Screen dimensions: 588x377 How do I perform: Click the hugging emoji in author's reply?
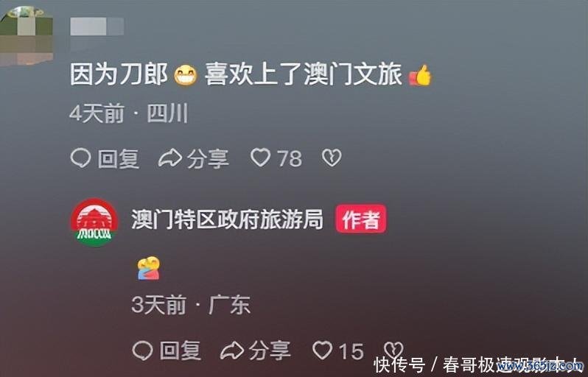pyautogui.click(x=149, y=268)
